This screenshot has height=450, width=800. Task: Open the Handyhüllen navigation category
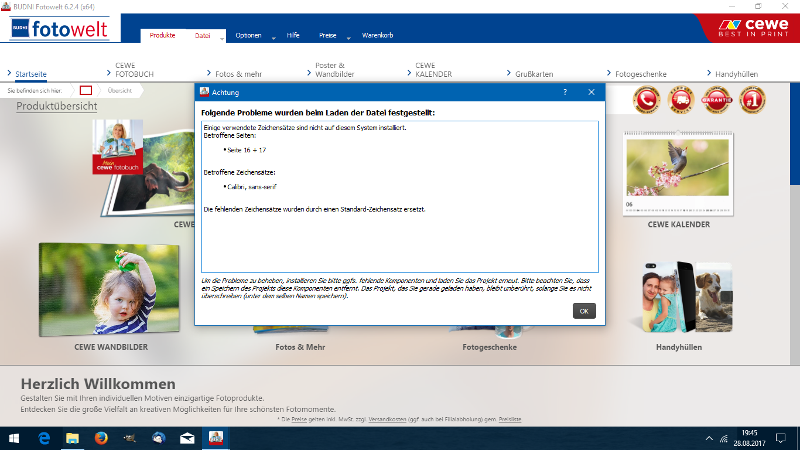[736, 74]
